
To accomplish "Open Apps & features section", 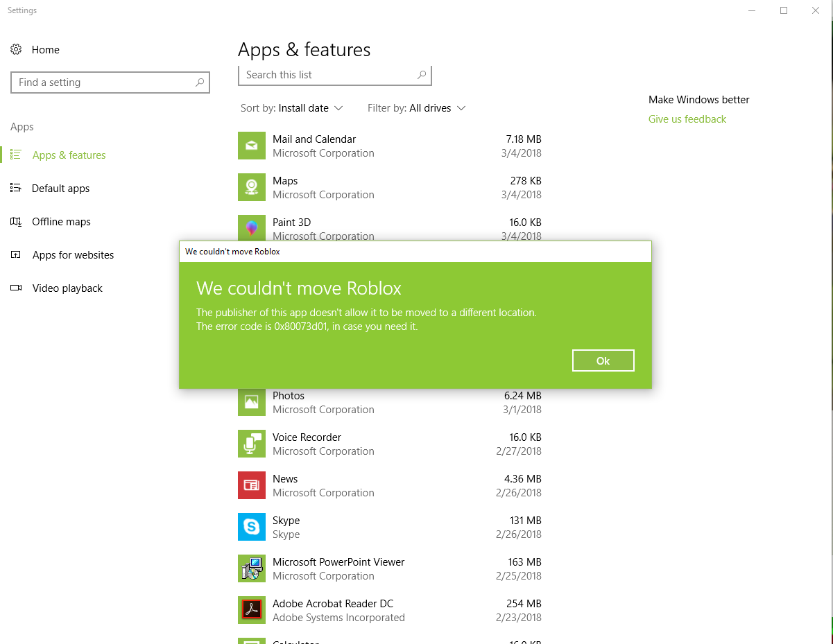I will click(x=69, y=155).
